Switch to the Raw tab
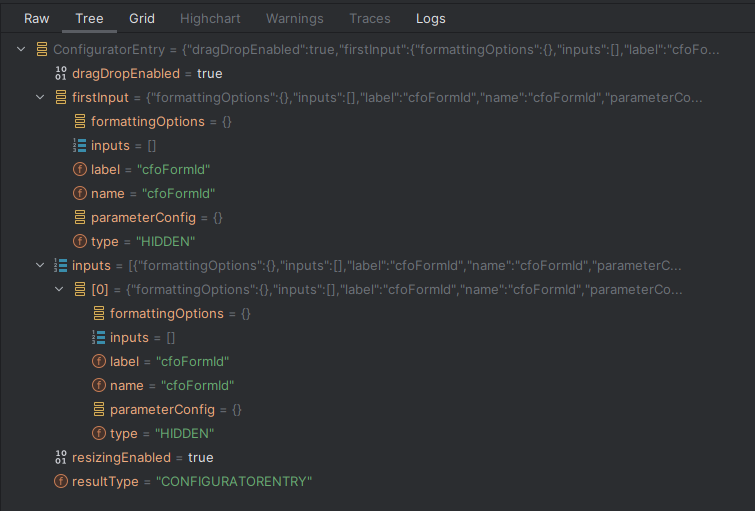The height and width of the screenshot is (511, 755). click(x=37, y=18)
